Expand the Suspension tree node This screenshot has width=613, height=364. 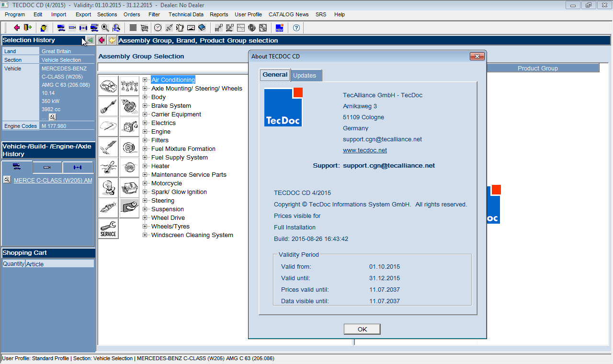(145, 209)
